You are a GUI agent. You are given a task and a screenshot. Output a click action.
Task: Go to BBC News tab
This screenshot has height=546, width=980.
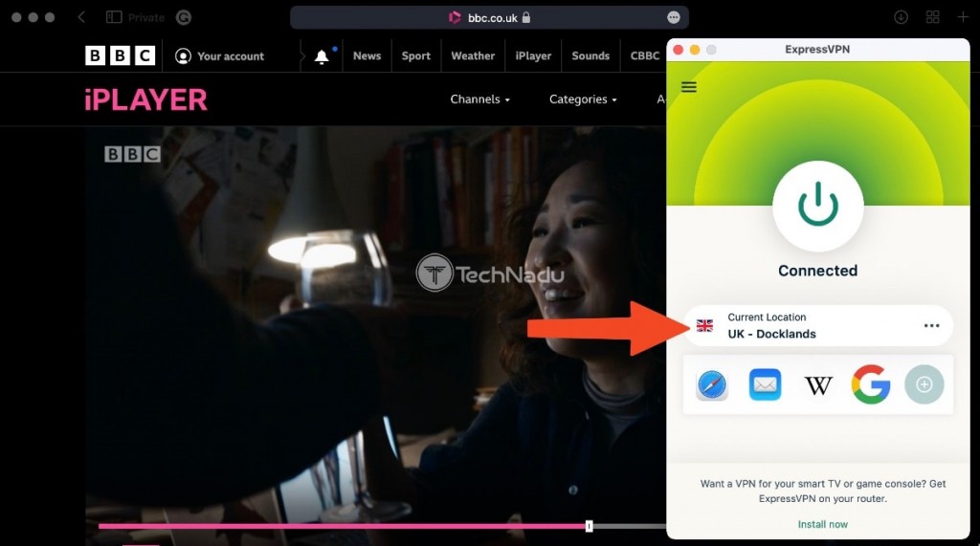(367, 56)
